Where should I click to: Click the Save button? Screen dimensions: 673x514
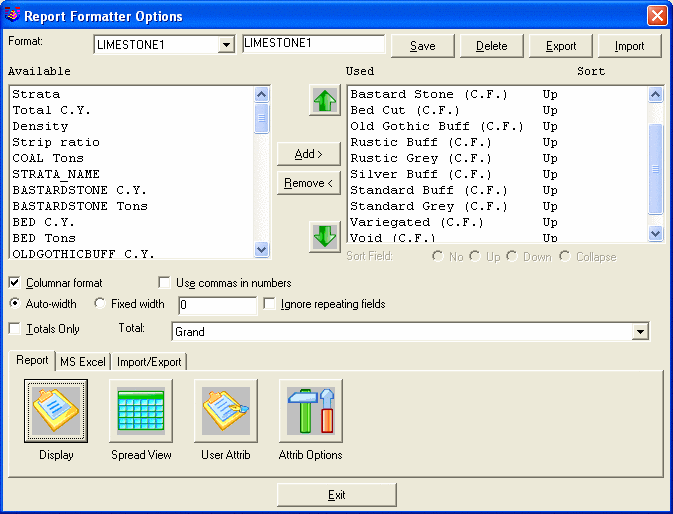point(422,46)
